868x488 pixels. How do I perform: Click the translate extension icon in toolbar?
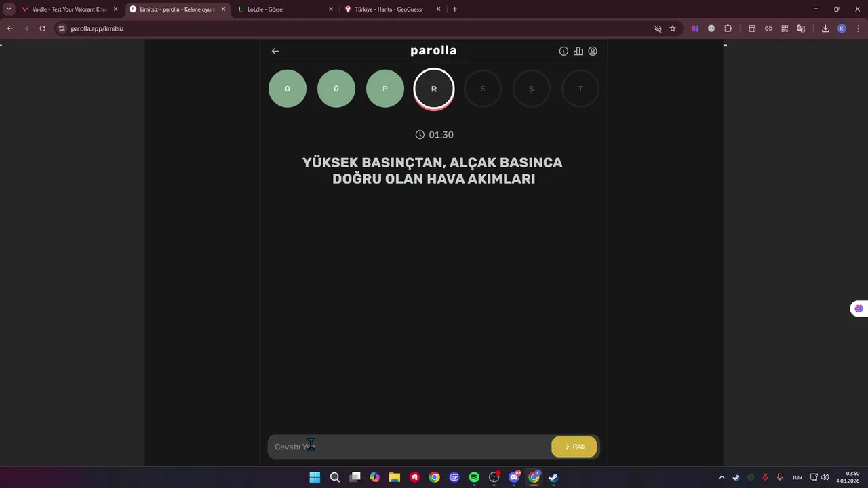[801, 28]
